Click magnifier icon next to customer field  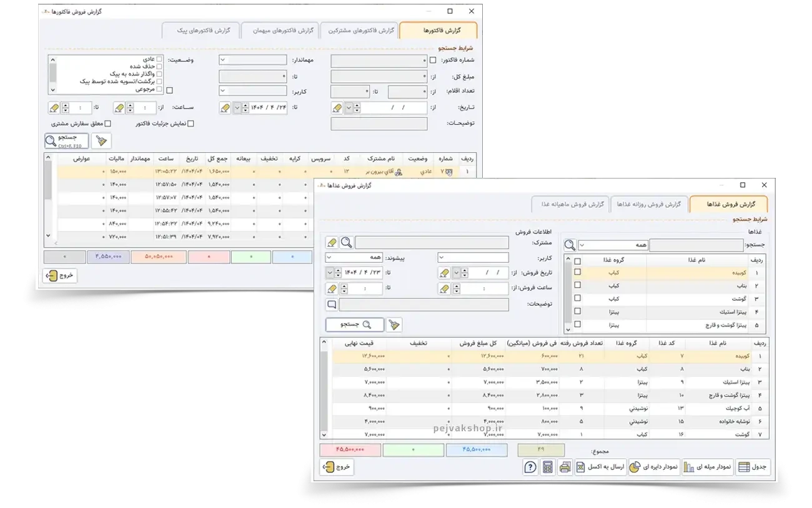coord(346,243)
